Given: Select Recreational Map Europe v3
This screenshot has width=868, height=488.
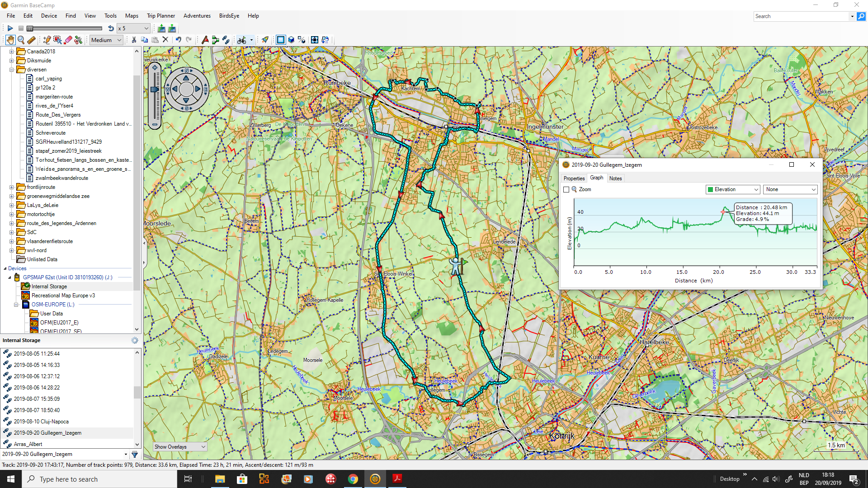Looking at the screenshot, I should pos(63,296).
